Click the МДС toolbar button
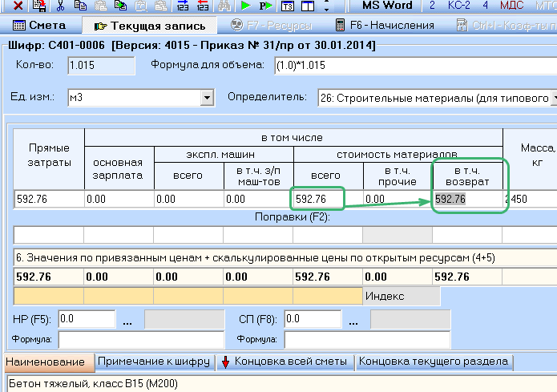 [511, 6]
